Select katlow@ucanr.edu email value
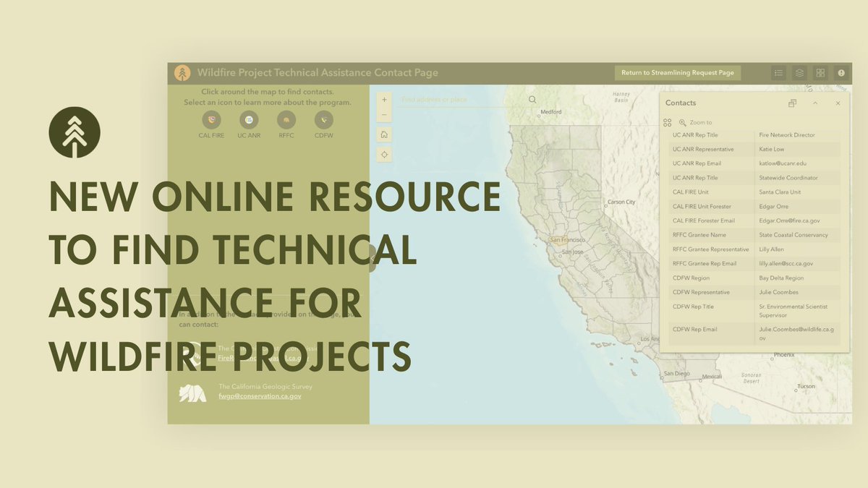Image resolution: width=868 pixels, height=488 pixels. tap(783, 163)
